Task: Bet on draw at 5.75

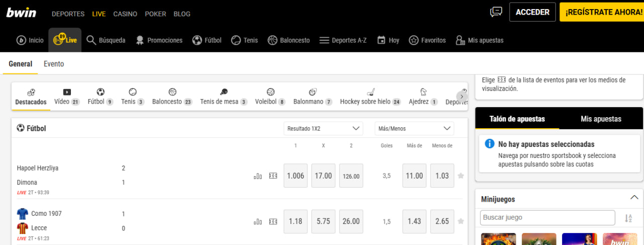Action: [324, 221]
